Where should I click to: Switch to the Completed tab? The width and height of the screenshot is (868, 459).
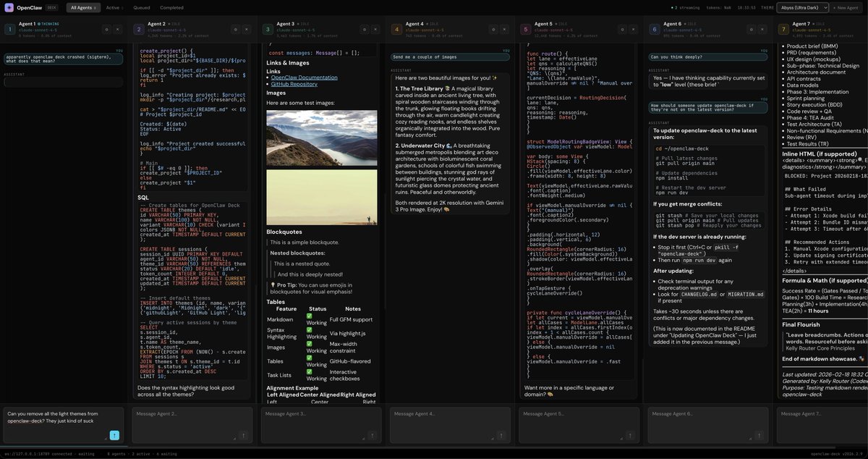(x=171, y=7)
